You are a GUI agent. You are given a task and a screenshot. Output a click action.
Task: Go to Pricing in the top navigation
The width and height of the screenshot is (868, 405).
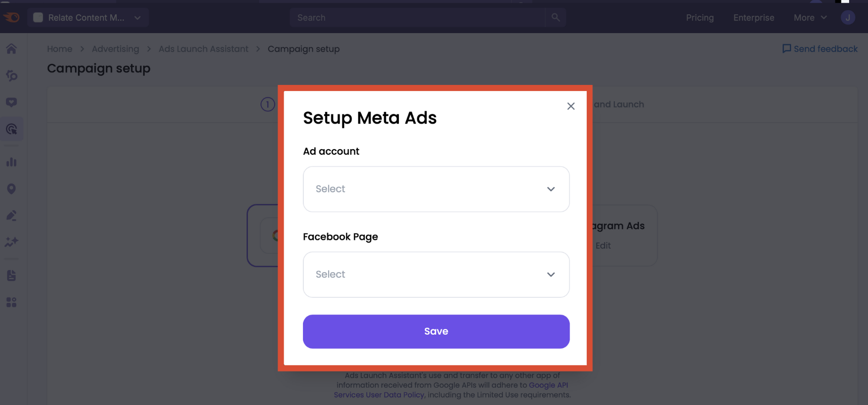[x=699, y=17]
